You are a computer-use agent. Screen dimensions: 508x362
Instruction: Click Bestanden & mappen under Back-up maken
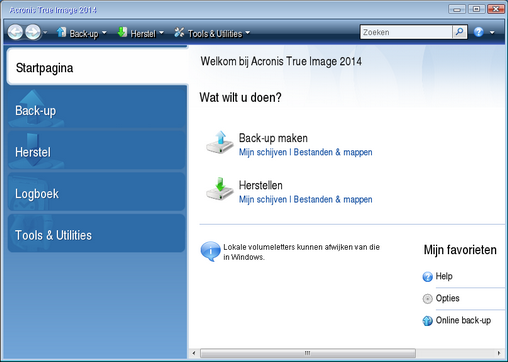(x=333, y=152)
